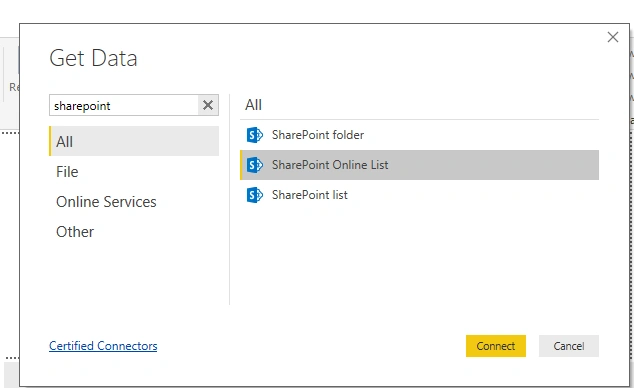
Task: Select the All category
Action: 134,141
